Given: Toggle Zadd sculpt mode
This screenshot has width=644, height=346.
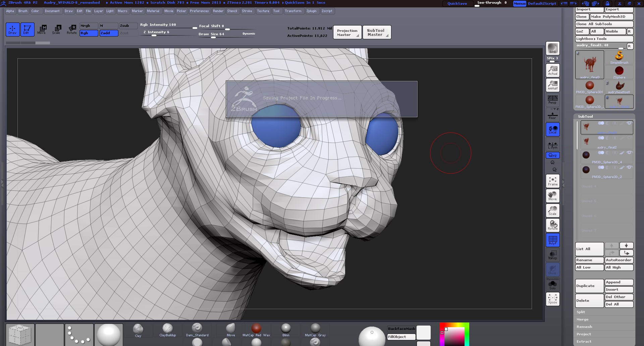Looking at the screenshot, I should point(109,33).
